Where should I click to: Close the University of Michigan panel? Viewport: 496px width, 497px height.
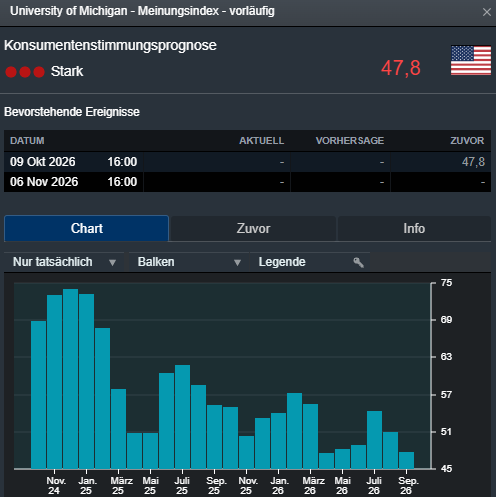(486, 12)
